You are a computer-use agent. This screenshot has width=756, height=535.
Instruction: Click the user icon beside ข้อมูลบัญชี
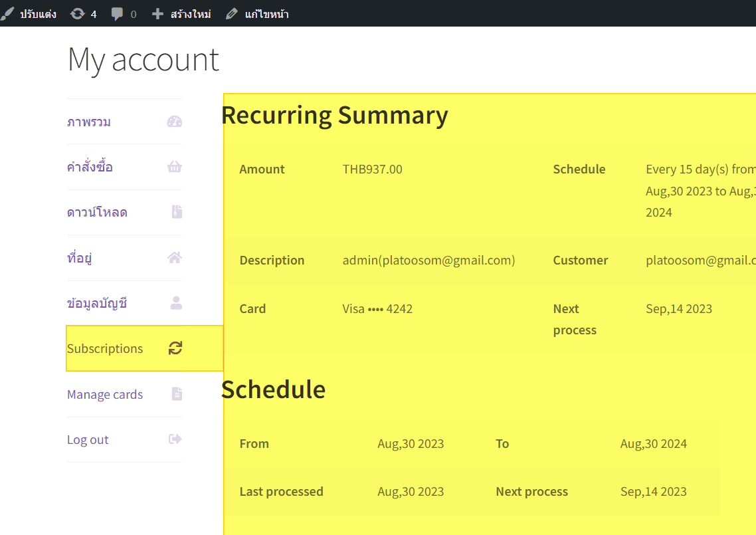point(176,303)
